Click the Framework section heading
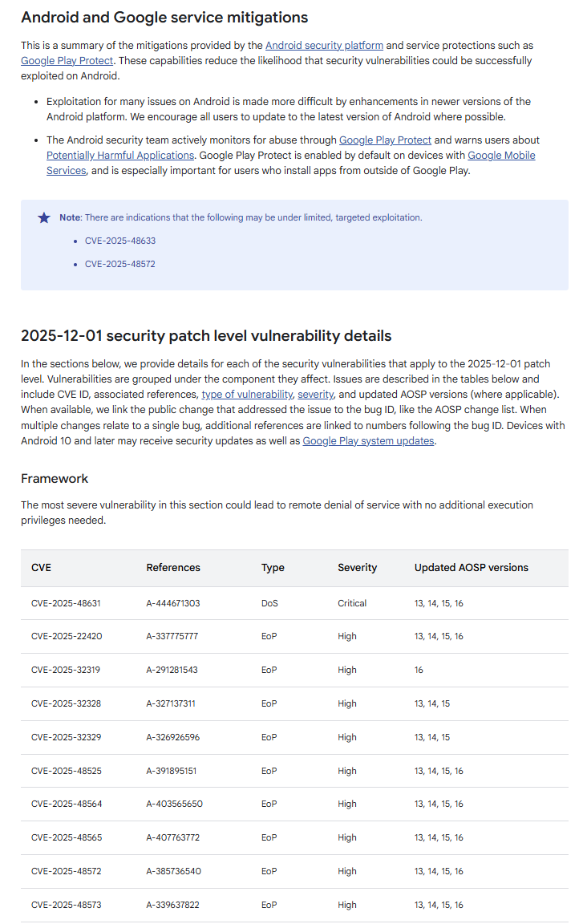The width and height of the screenshot is (587, 924). click(x=55, y=479)
